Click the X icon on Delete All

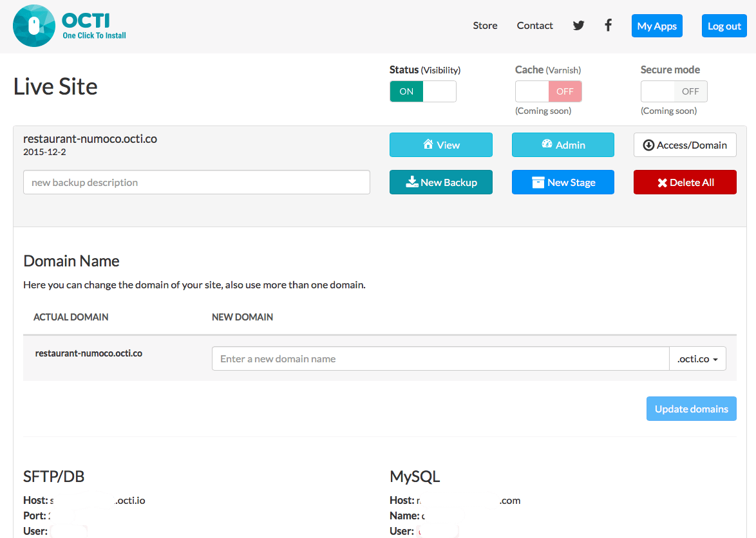(662, 183)
